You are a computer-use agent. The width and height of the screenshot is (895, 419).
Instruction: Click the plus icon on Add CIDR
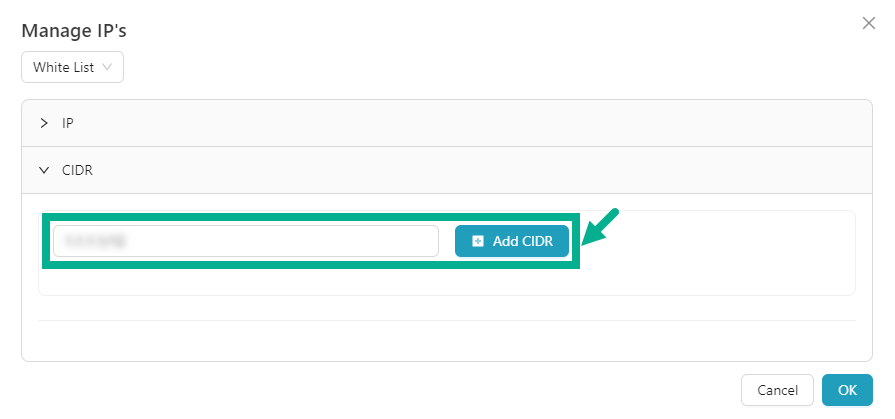[478, 241]
